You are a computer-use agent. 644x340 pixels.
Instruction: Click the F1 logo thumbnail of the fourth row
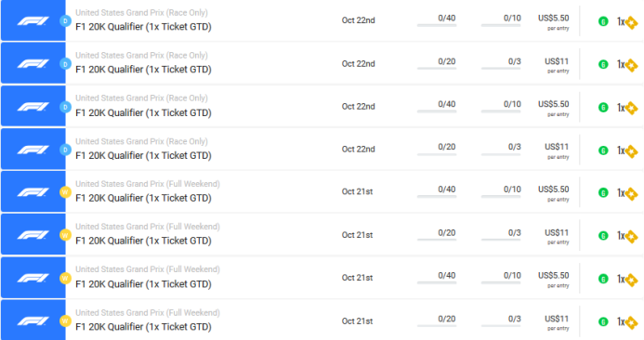33,149
